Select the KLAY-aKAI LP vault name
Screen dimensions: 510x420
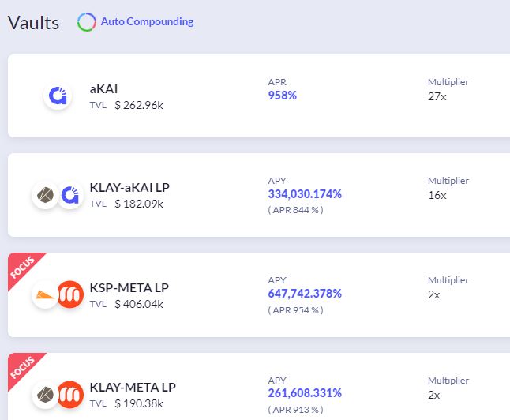click(129, 187)
